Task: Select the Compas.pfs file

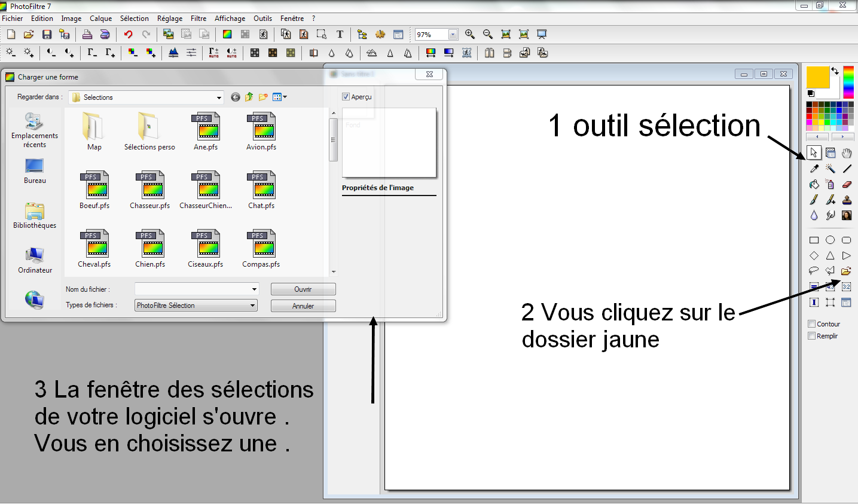Action: pyautogui.click(x=261, y=249)
